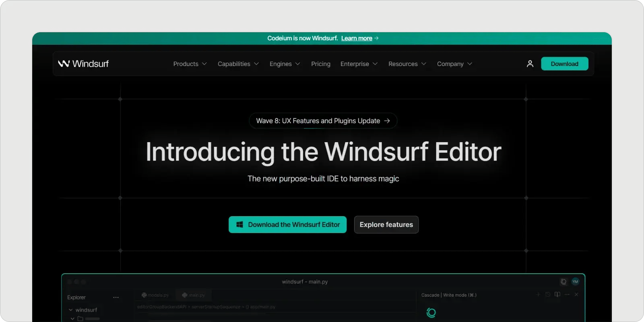
Task: Click the YM avatar in the editor preview
Action: coord(575,282)
